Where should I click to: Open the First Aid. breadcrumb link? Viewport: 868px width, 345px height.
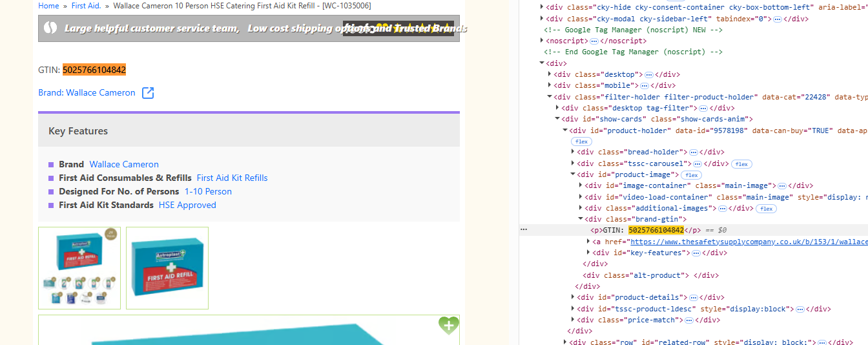point(86,6)
